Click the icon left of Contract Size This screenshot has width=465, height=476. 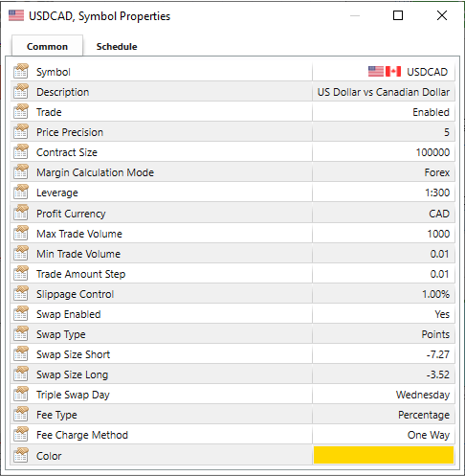tap(21, 151)
